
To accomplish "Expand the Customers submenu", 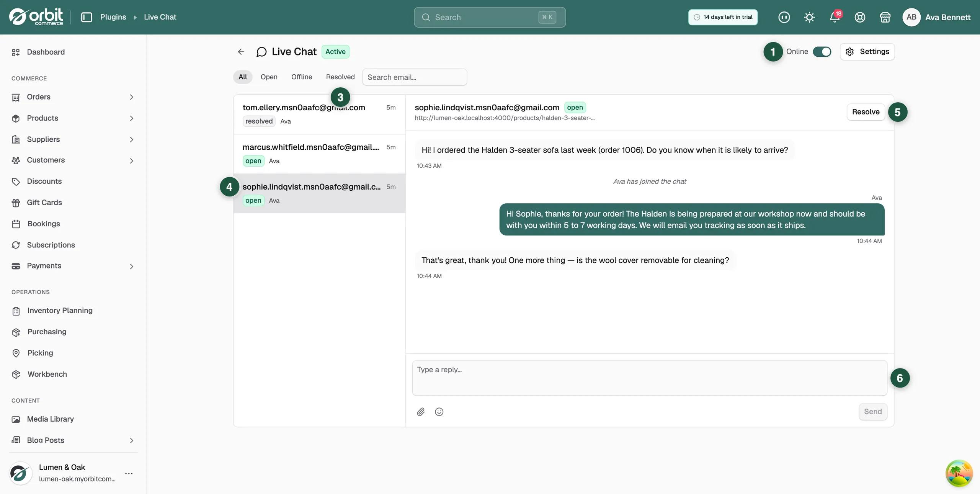I will click(131, 161).
